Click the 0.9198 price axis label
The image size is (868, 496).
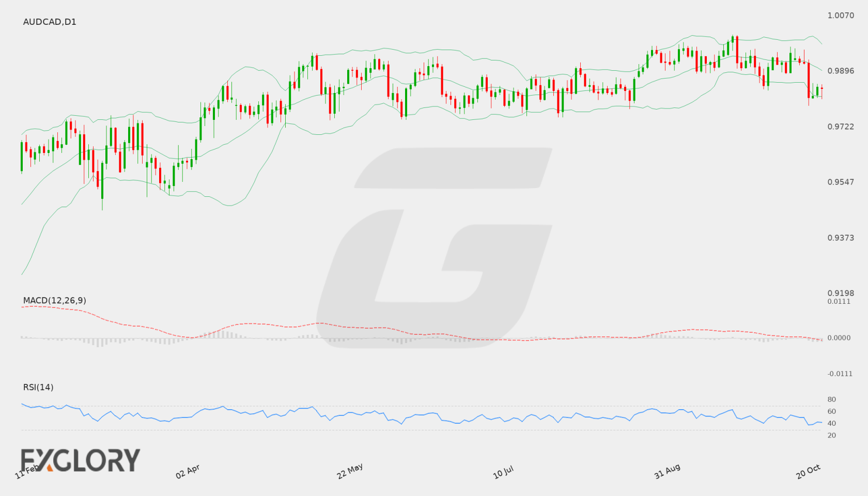pos(841,293)
